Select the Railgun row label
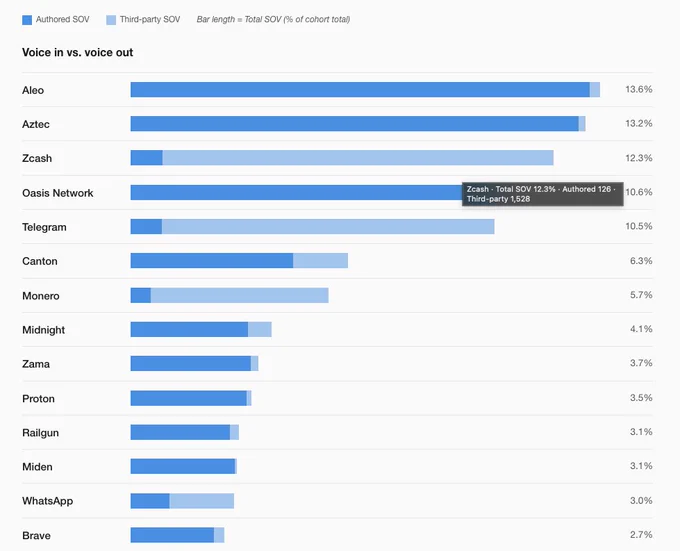680x551 pixels. [x=40, y=433]
